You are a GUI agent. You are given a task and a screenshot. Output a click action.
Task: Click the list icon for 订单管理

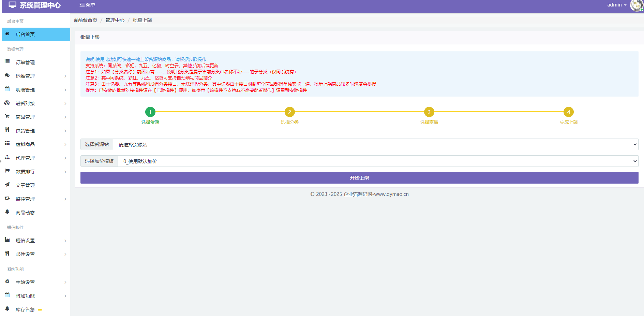(7, 62)
